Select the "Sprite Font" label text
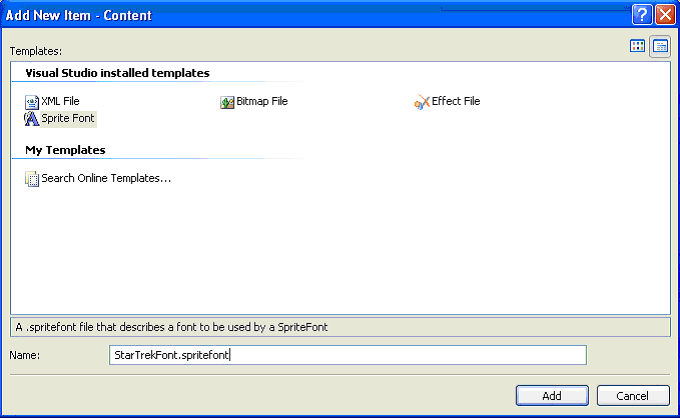This screenshot has width=680, height=418. [x=69, y=119]
